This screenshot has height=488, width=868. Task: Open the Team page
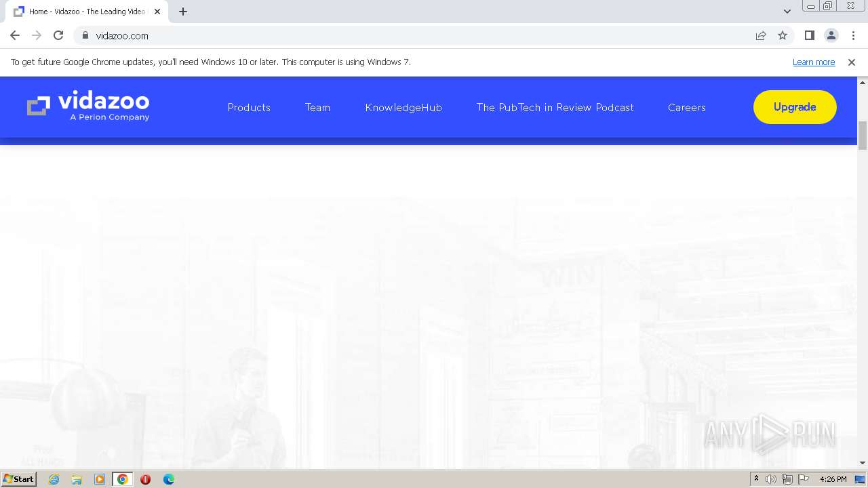[x=317, y=107]
